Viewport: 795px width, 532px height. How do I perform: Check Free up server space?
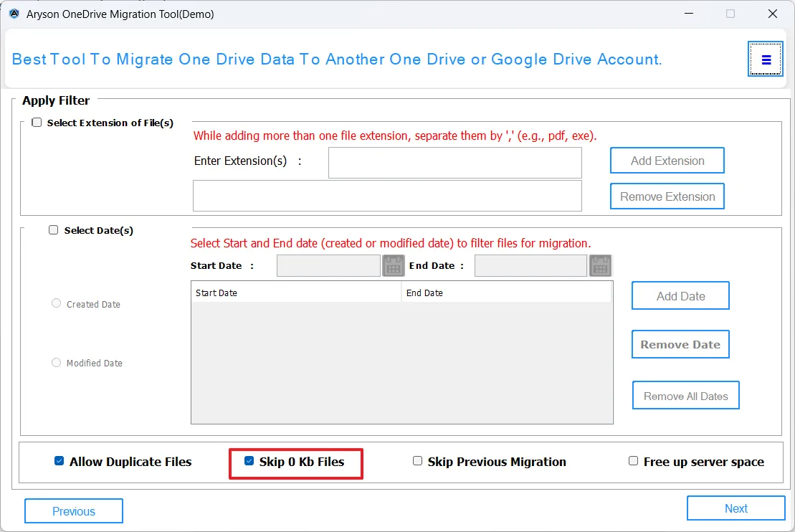tap(633, 461)
